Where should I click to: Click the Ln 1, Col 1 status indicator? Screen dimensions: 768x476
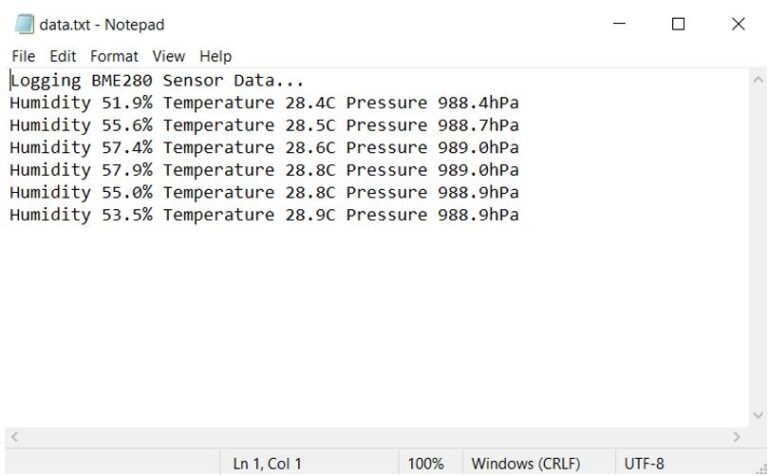tap(267, 463)
